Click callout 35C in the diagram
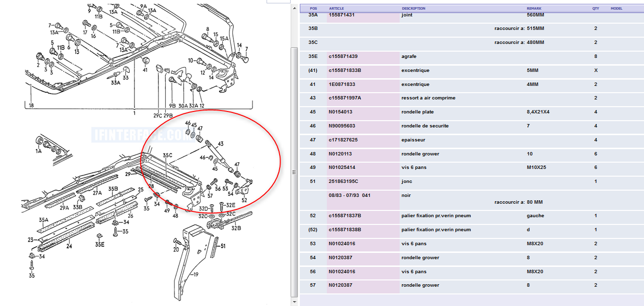 pos(167,155)
